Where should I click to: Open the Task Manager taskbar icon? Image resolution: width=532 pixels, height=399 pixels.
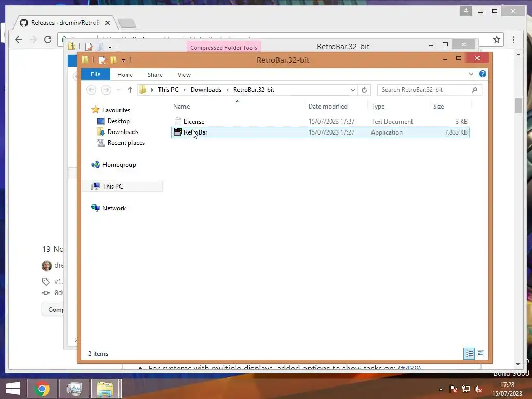point(74,389)
